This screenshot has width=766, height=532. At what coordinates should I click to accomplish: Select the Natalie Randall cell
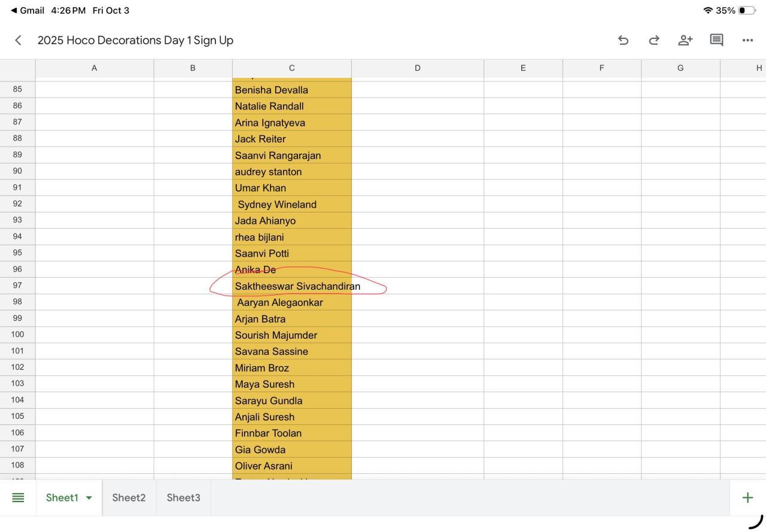(291, 106)
